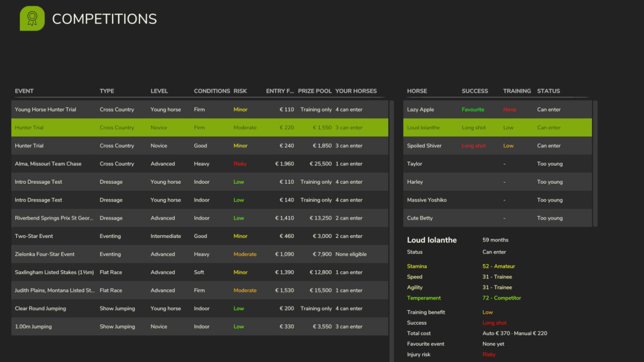Select Young Horse Hunter Trial event row

click(200, 109)
